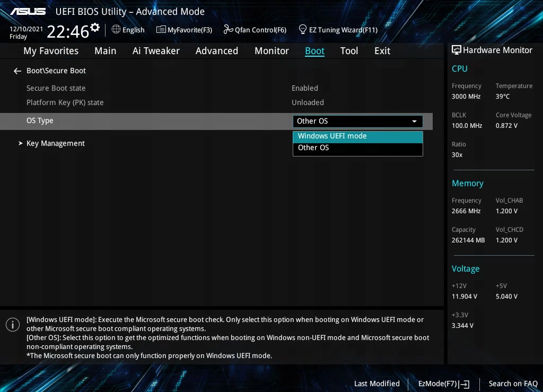The height and width of the screenshot is (392, 543).
Task: Click the 12/10/2021 date
Action: pyautogui.click(x=27, y=29)
